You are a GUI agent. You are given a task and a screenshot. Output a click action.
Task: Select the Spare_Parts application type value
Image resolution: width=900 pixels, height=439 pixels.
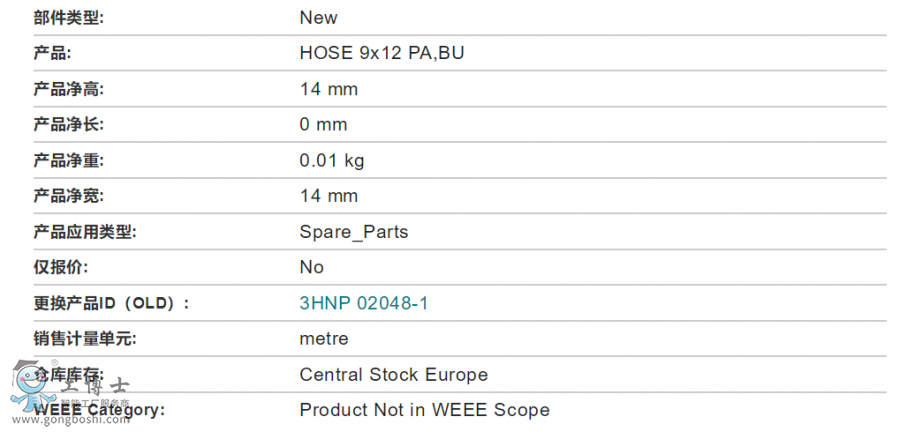point(354,232)
